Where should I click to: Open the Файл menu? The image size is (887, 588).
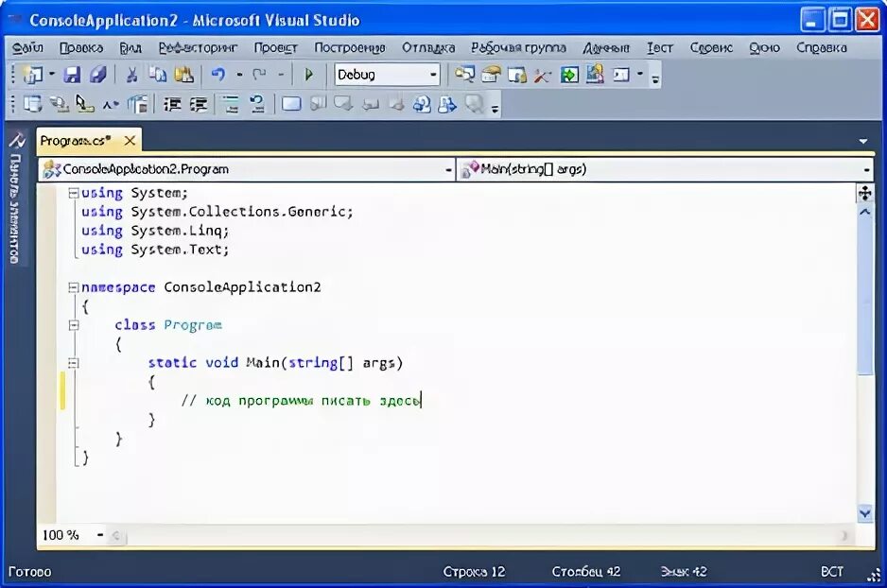27,47
